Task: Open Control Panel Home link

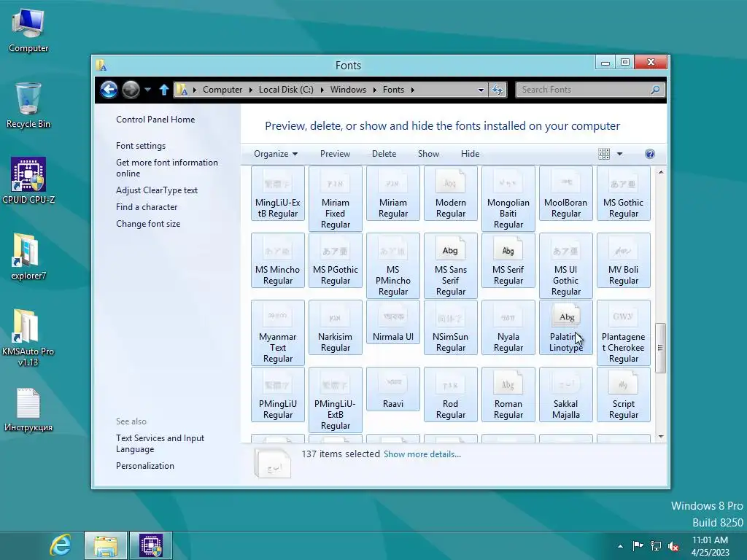Action: 155,120
